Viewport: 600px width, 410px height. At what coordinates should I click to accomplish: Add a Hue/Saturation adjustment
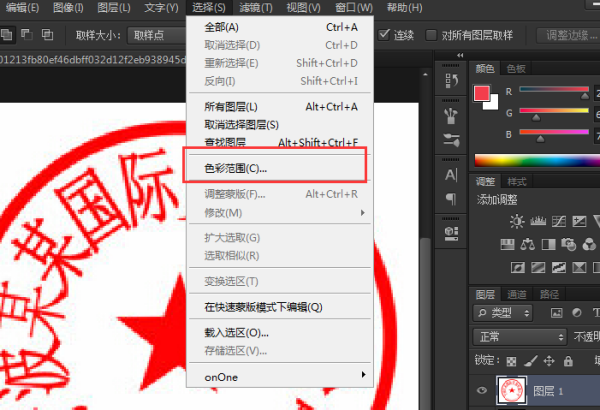[507, 244]
